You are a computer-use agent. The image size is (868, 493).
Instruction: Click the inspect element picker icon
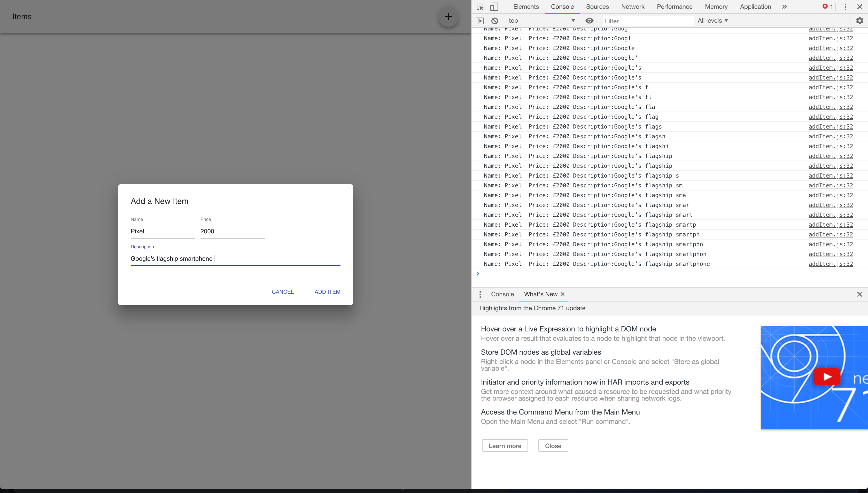click(480, 7)
